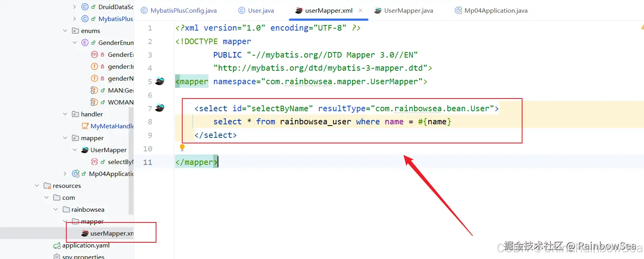Click the namespace value com.rainbowsea.mapper.UserMapper
The image size is (644, 259).
(342, 81)
